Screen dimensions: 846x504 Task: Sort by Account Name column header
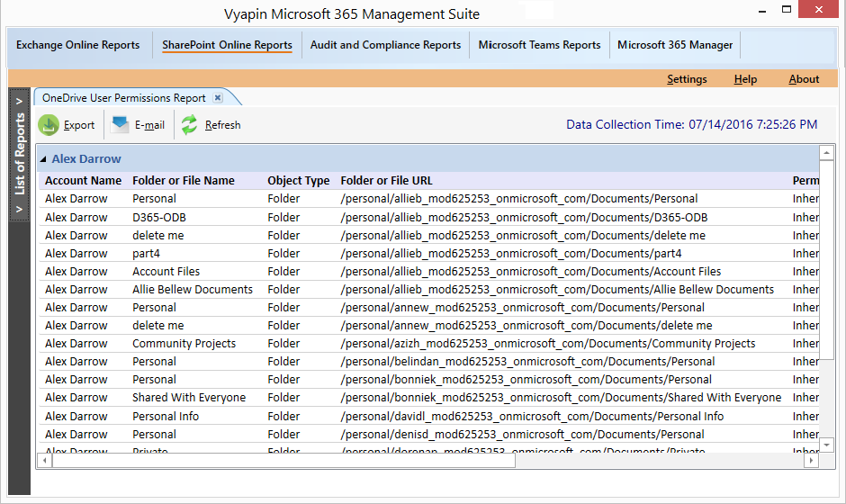(83, 181)
